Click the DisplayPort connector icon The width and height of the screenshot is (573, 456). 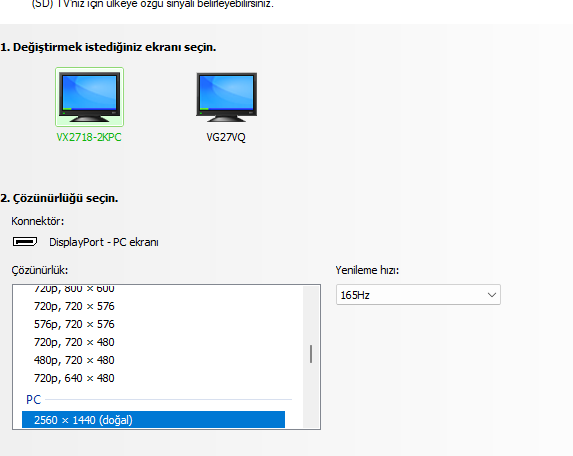tap(25, 242)
